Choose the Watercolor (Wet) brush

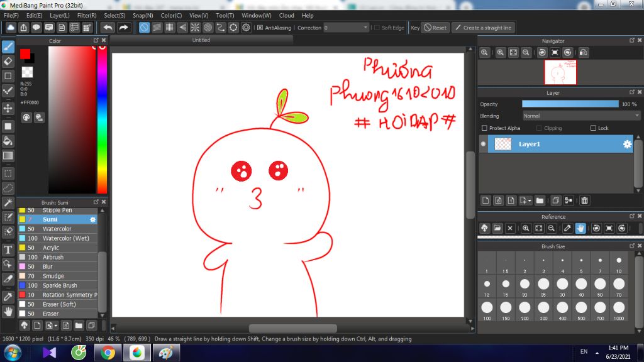[57, 238]
